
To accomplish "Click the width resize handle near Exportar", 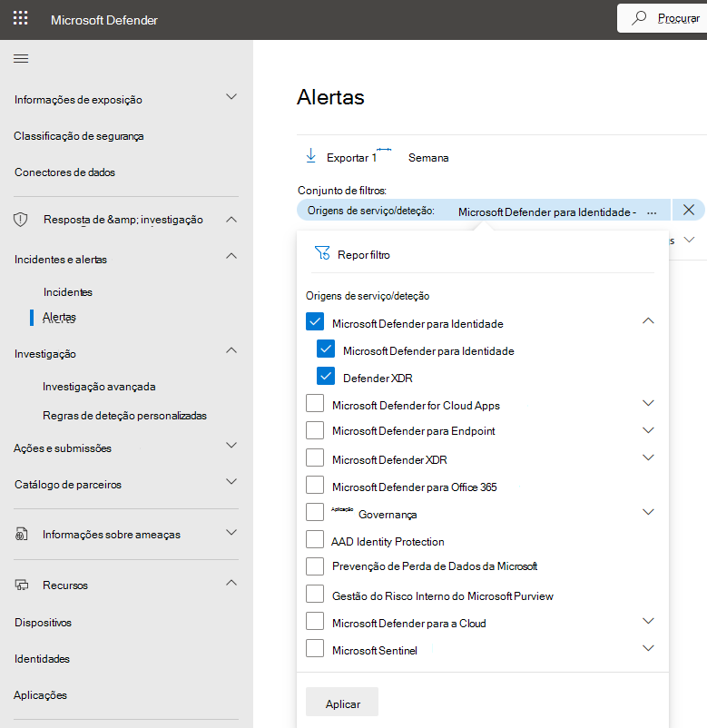I will point(386,151).
